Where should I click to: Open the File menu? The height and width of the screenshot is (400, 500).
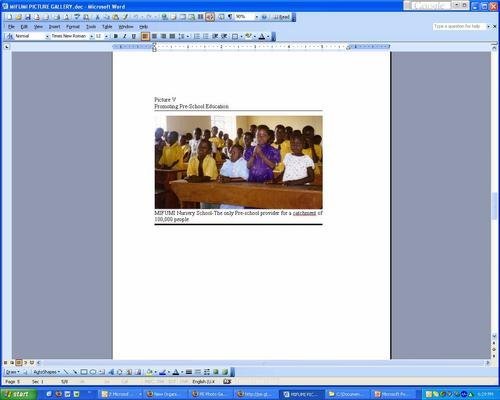pos(11,27)
